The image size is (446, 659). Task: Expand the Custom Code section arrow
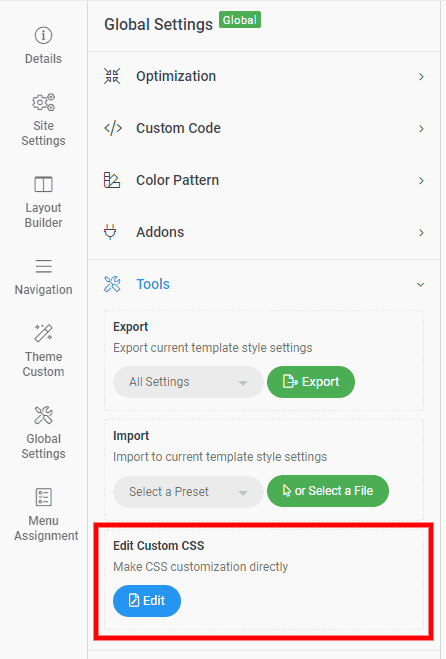(421, 129)
